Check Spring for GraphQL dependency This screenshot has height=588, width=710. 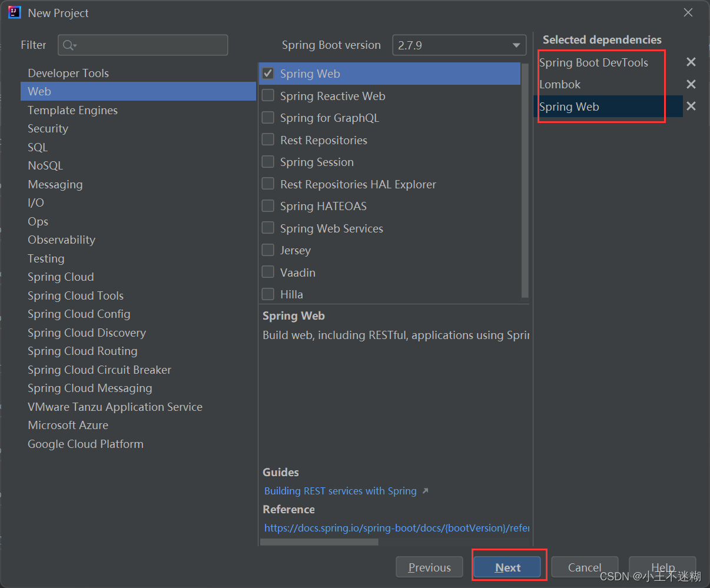point(268,118)
